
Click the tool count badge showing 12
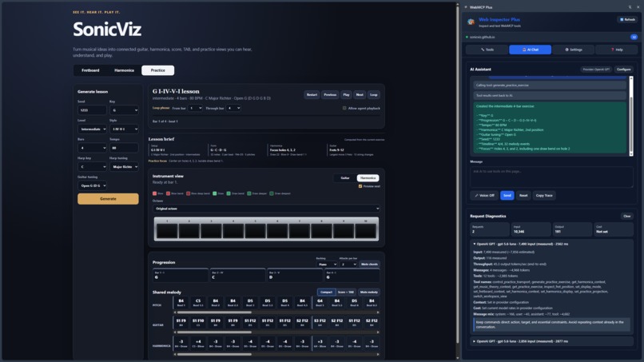634,37
